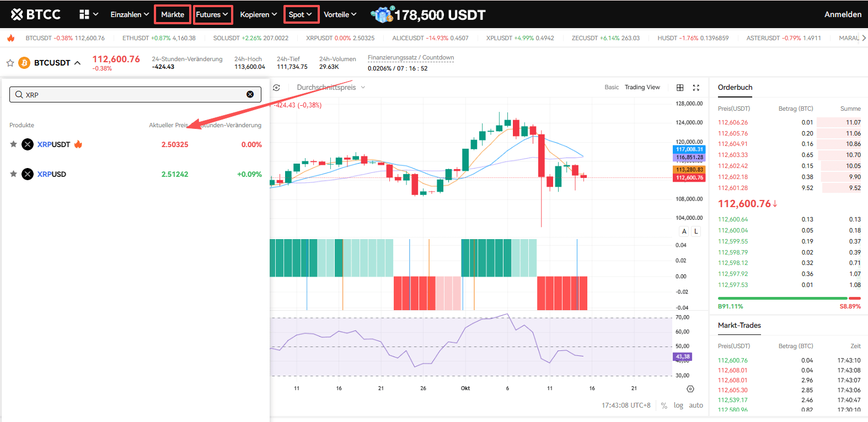
Task: Toggle favorite star for XRPUSDT
Action: (x=13, y=144)
